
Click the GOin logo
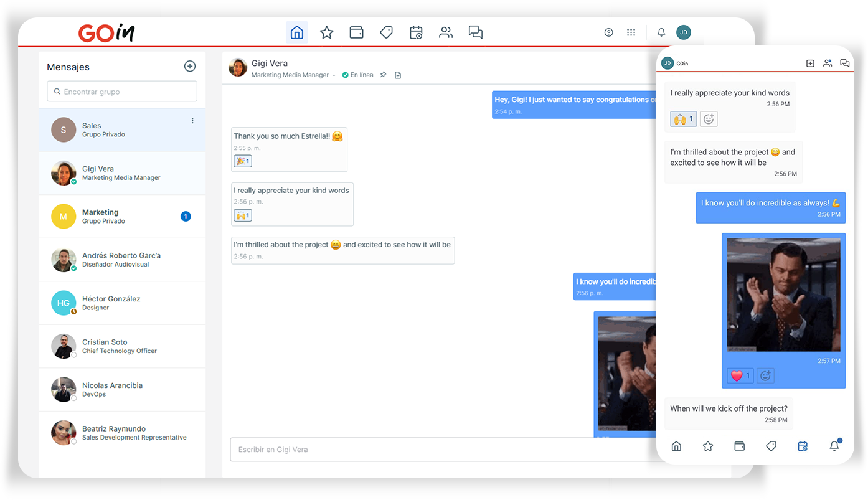point(106,32)
